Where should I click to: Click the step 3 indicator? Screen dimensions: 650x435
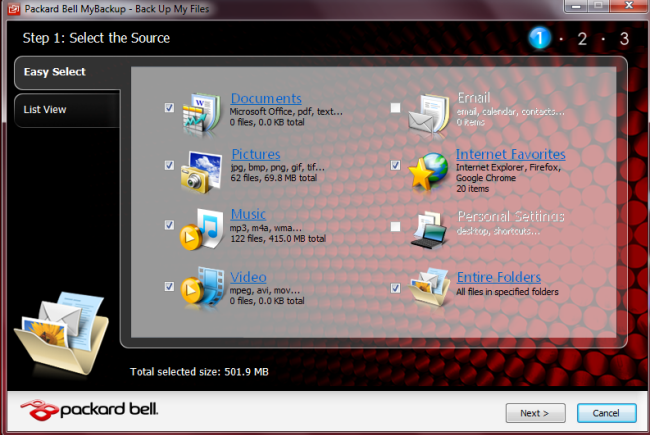click(624, 39)
